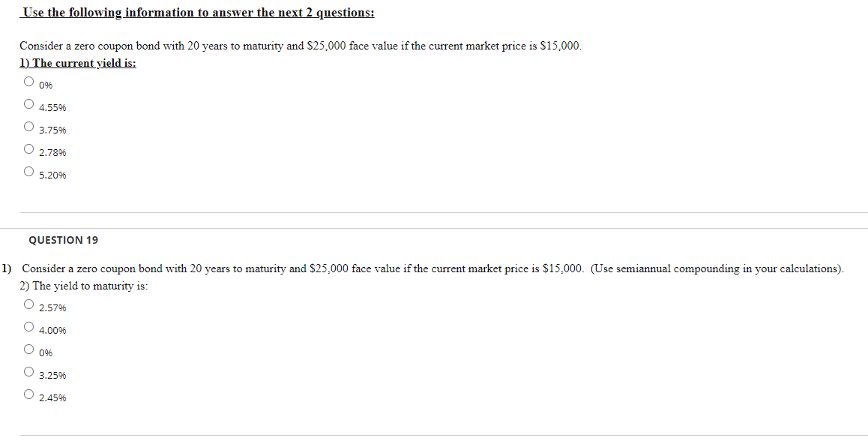Viewport: 868px width, 444px height.
Task: Select 0% radio button for current yield
Action: click(28, 82)
